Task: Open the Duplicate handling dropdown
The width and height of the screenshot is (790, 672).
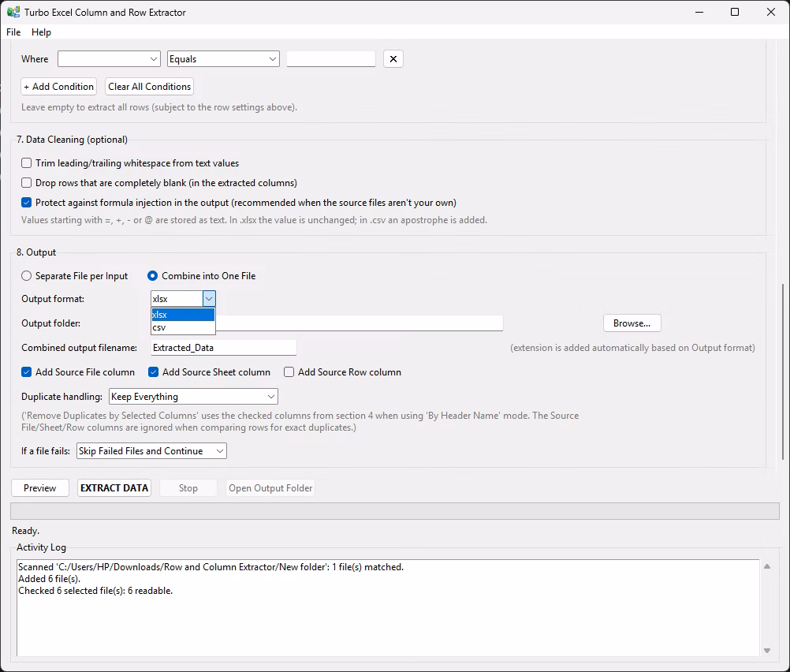Action: pos(193,397)
